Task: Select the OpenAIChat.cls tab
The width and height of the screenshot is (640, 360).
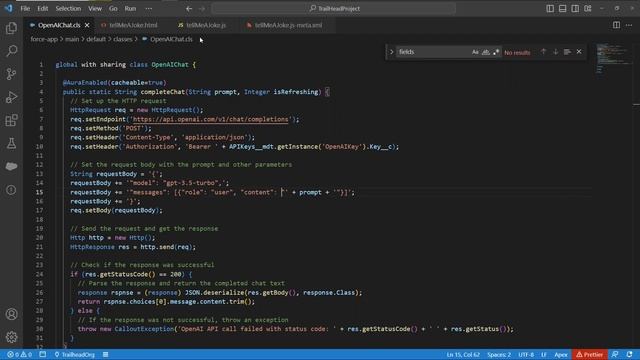Action: click(59, 25)
